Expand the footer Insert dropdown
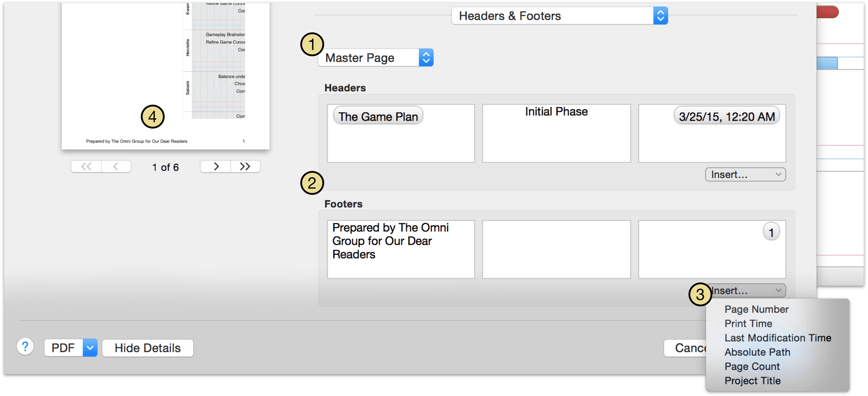The width and height of the screenshot is (868, 396). point(747,290)
